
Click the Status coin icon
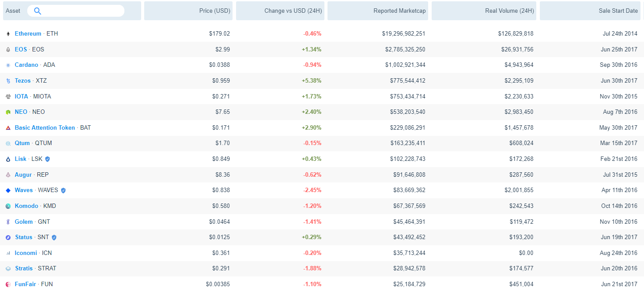8,237
